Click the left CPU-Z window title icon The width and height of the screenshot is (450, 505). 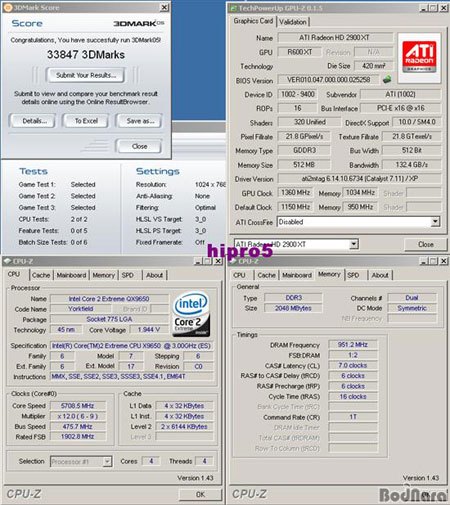click(x=8, y=261)
